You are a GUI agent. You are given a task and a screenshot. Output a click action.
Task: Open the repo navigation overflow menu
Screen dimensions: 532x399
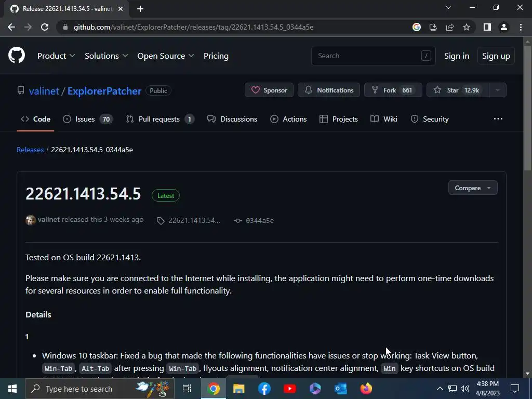pyautogui.click(x=498, y=119)
